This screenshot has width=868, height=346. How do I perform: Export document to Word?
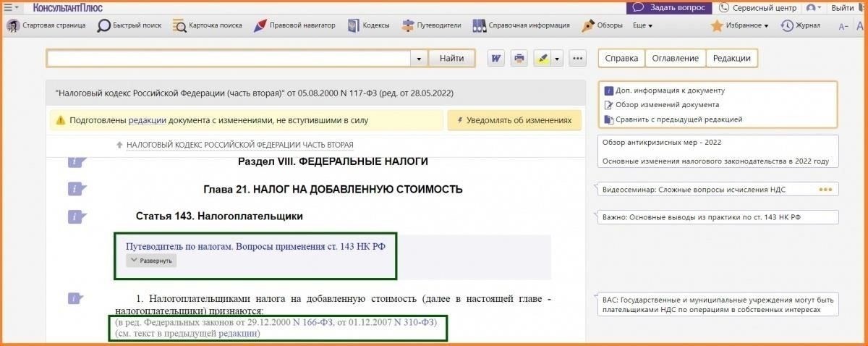496,59
